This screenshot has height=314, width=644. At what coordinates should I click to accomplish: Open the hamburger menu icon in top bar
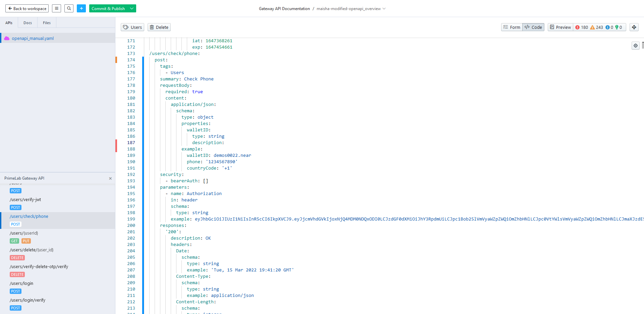56,8
